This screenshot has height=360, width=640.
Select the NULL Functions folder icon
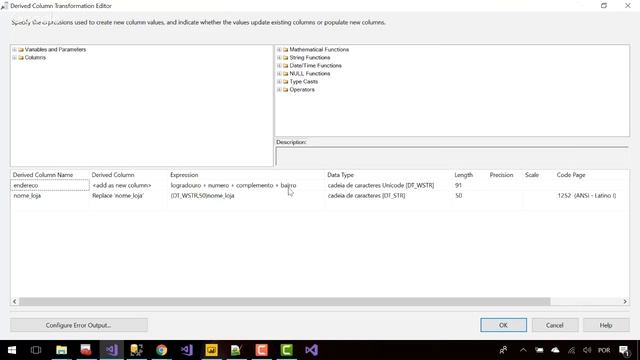coord(286,74)
